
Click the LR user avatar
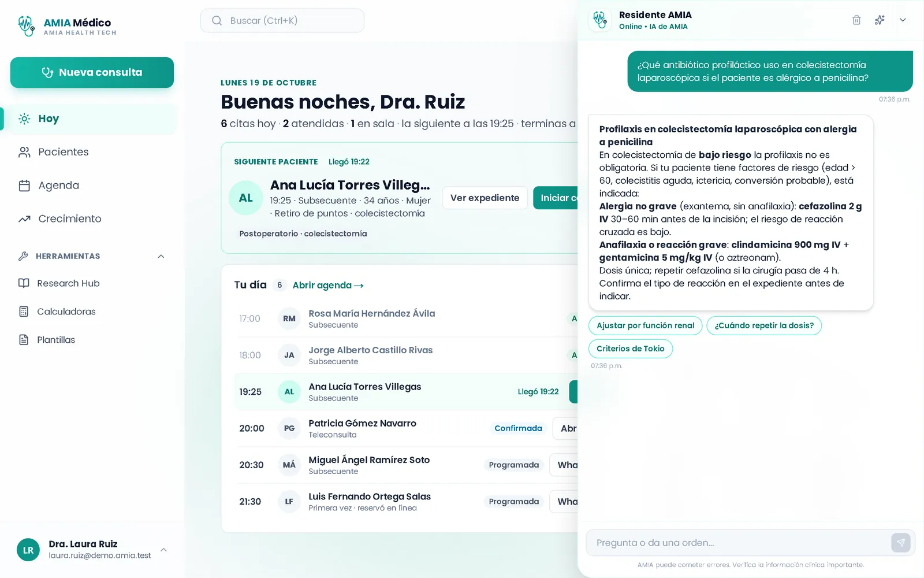click(28, 550)
